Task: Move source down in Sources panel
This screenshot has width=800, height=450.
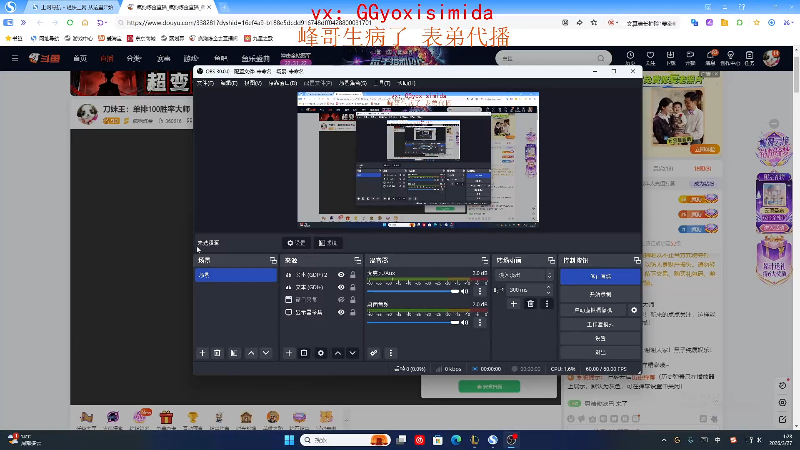Action: click(353, 353)
